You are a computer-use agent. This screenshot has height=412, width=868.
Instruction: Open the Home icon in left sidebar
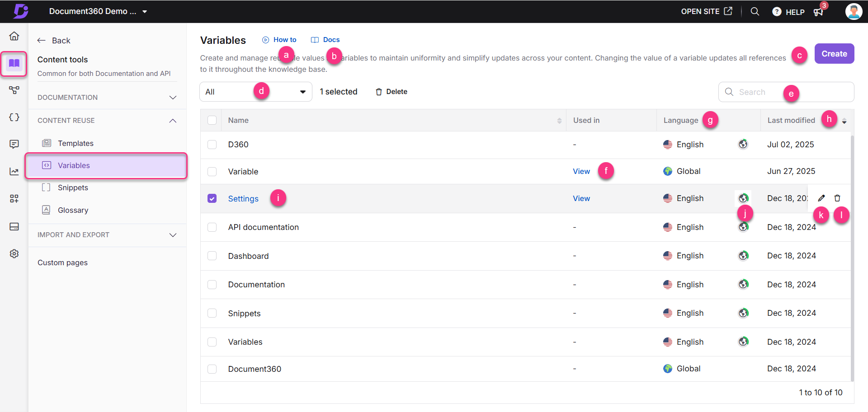[x=14, y=36]
